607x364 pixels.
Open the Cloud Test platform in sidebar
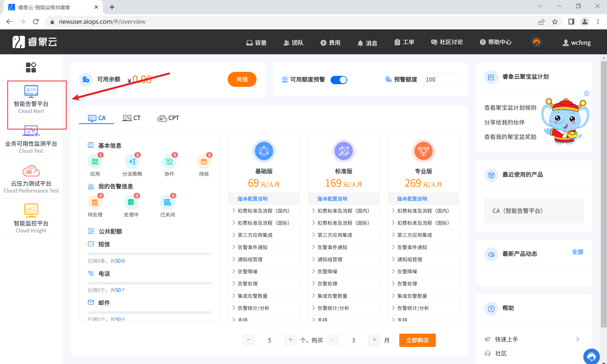click(31, 139)
